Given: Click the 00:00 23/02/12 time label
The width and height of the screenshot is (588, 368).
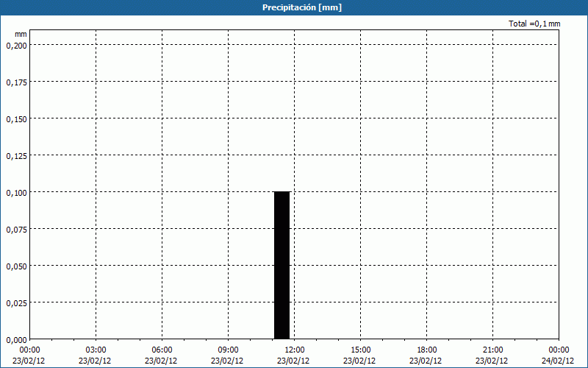Looking at the screenshot, I should tap(29, 355).
